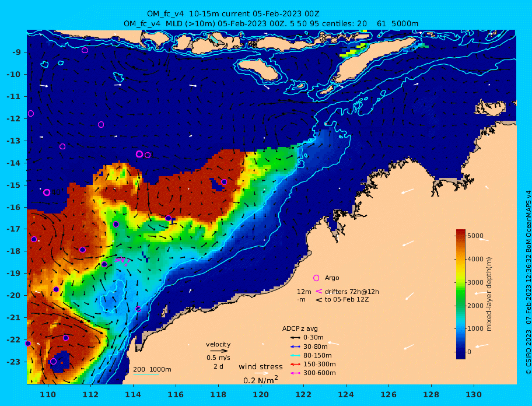532x406 pixels.
Task: Click the red 150-300m ADCP arrow
Action: click(295, 364)
